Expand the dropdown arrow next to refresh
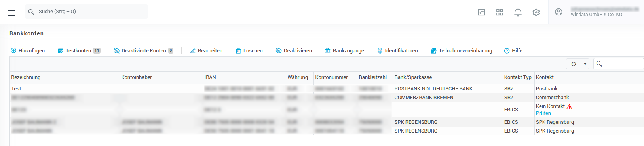Image resolution: width=644 pixels, height=146 pixels. pyautogui.click(x=585, y=64)
